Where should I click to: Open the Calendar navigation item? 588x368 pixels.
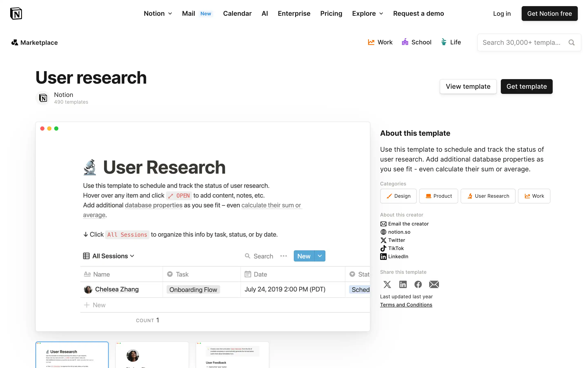(x=237, y=13)
